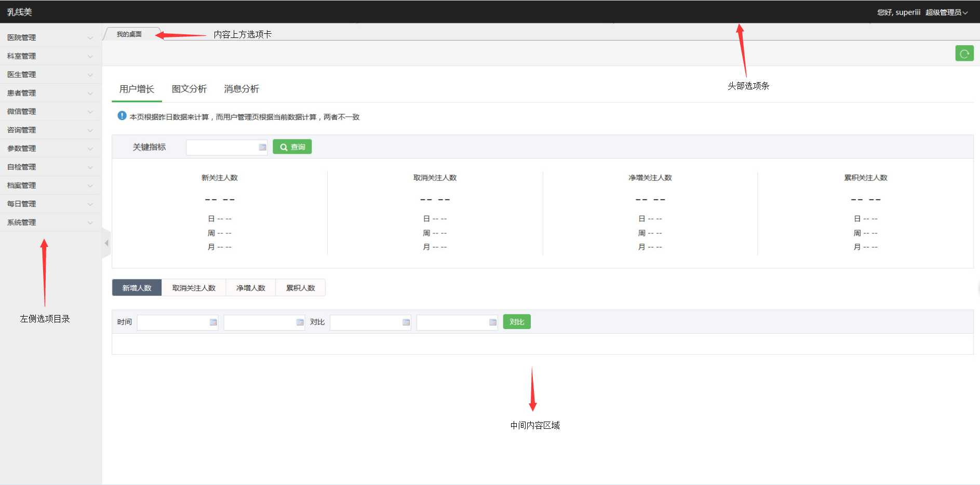Expand 自检管理 chevron in sidebar
Viewport: 980px width, 485px height.
coord(90,167)
